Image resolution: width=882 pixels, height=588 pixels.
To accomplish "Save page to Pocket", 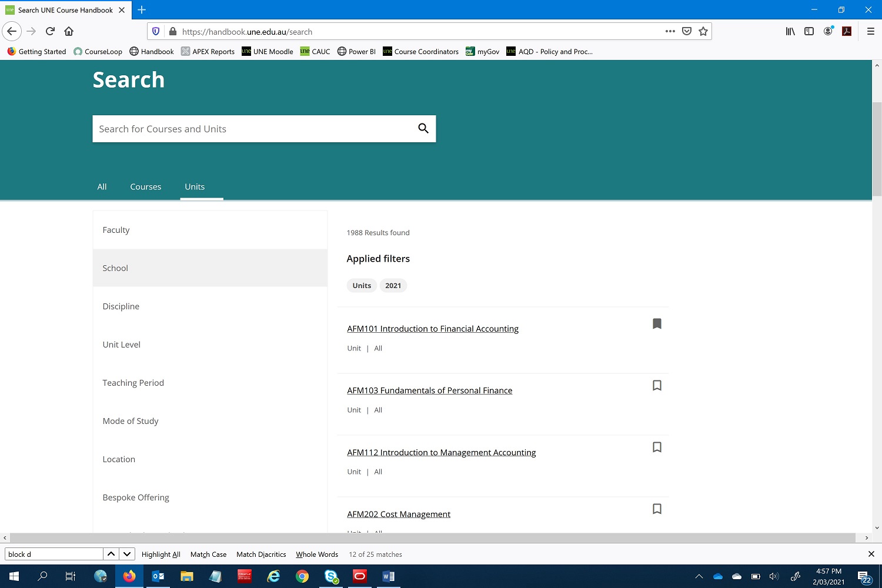I will click(x=687, y=31).
